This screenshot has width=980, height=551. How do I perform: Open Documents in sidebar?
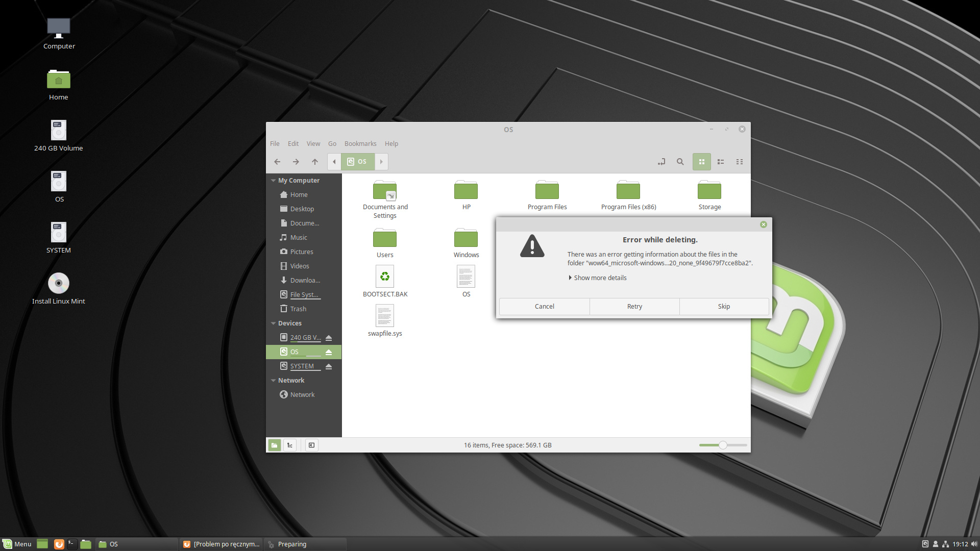point(304,223)
